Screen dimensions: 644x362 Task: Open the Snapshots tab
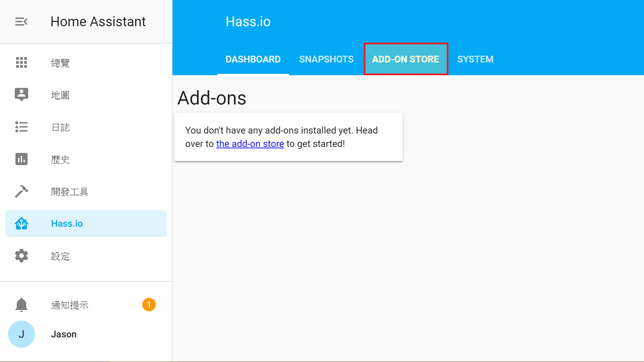tap(326, 59)
